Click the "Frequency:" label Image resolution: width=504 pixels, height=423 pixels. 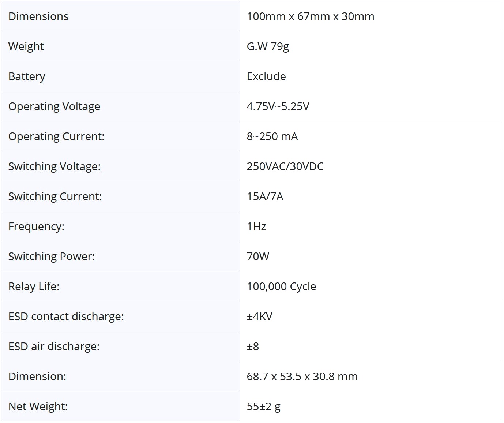click(x=36, y=227)
